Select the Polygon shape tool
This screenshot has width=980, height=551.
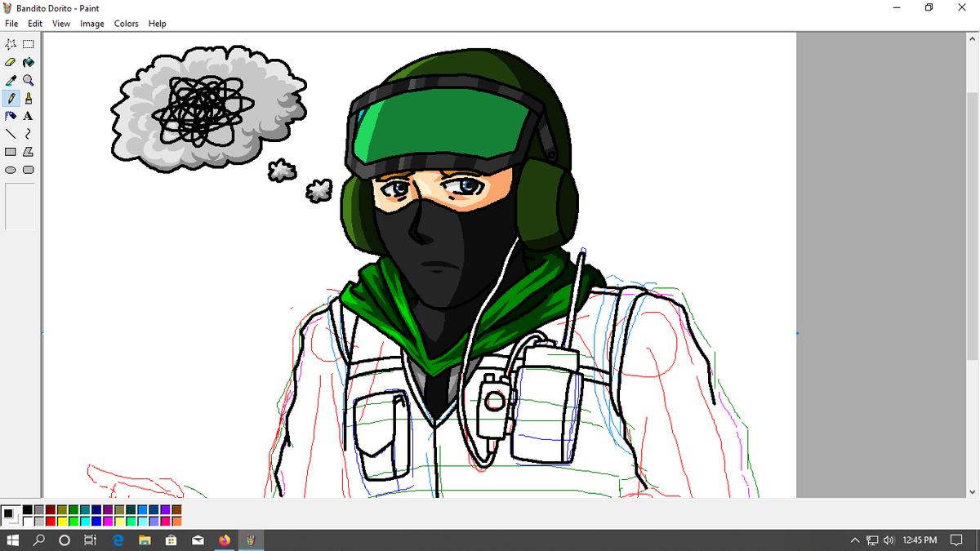tap(29, 152)
